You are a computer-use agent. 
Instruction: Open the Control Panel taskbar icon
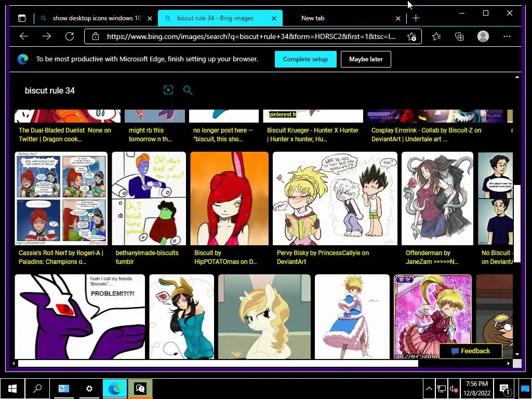click(x=64, y=389)
